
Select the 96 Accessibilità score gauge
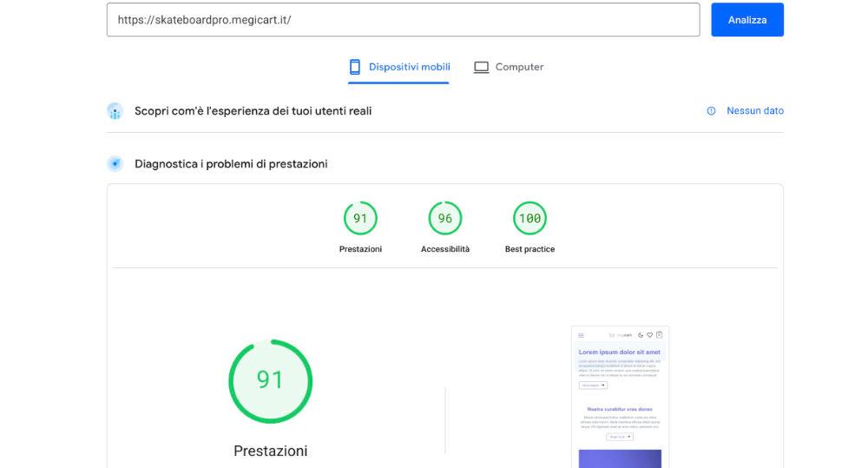pos(445,218)
